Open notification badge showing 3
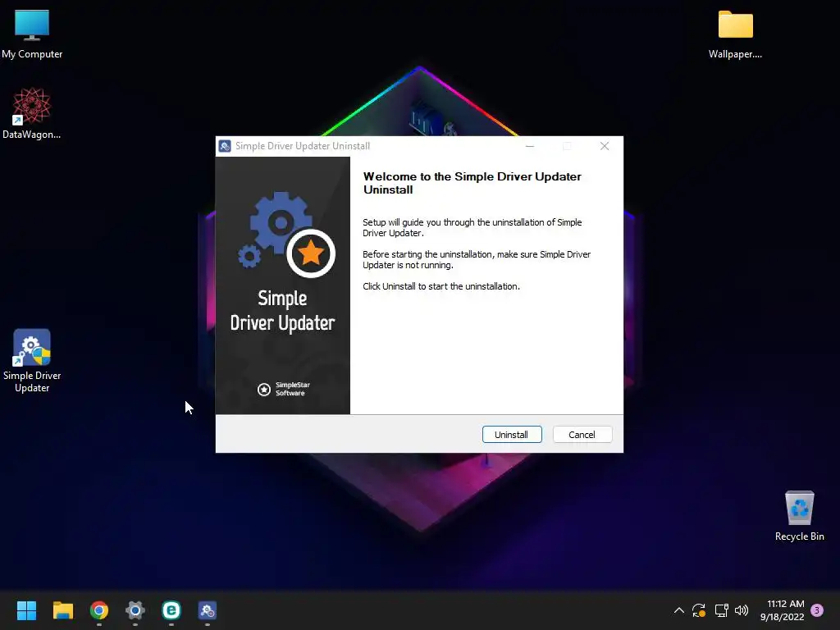Viewport: 840px width, 630px height. (x=817, y=610)
